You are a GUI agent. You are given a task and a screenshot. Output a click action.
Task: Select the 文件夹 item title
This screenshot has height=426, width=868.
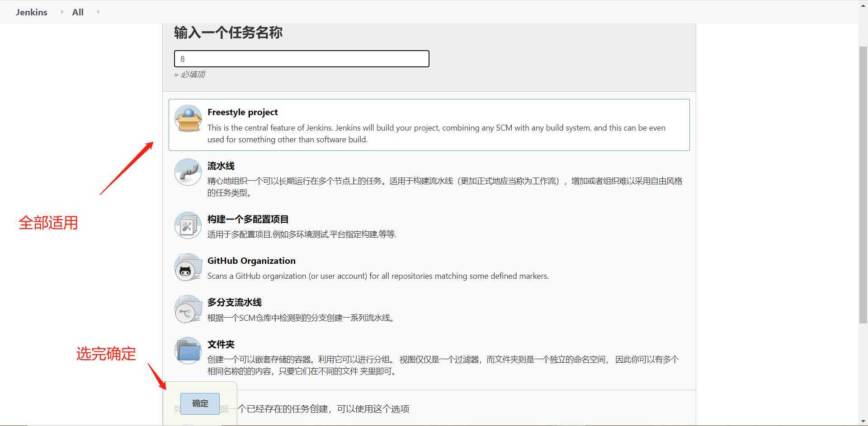click(x=221, y=344)
